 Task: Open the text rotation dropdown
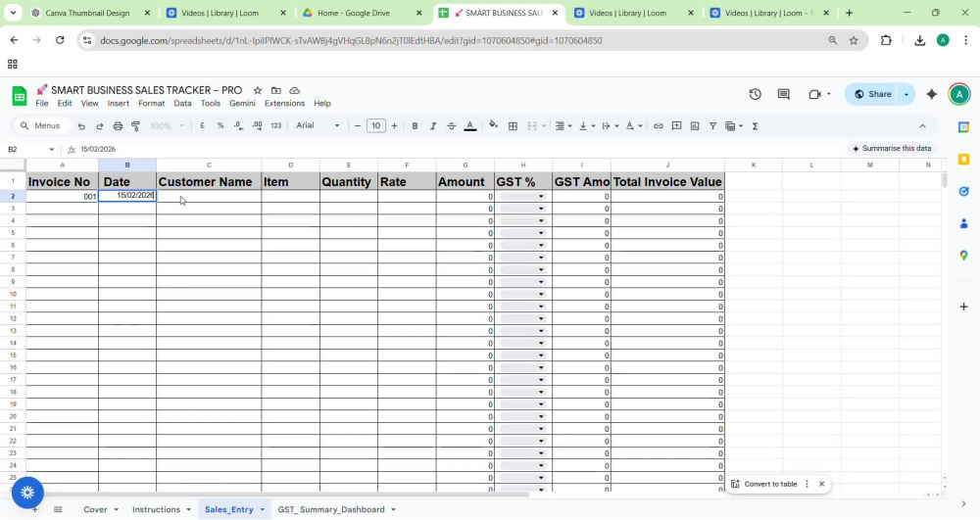(634, 126)
